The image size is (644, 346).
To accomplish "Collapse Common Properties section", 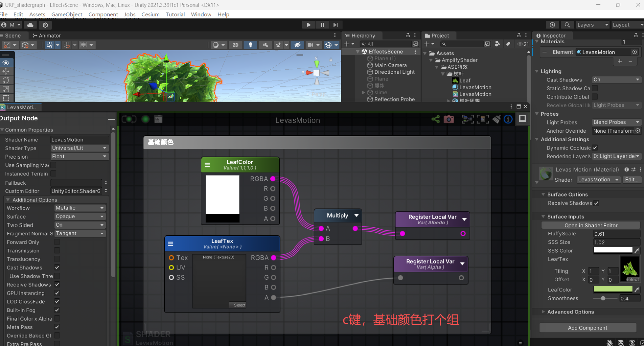I will coord(2,130).
